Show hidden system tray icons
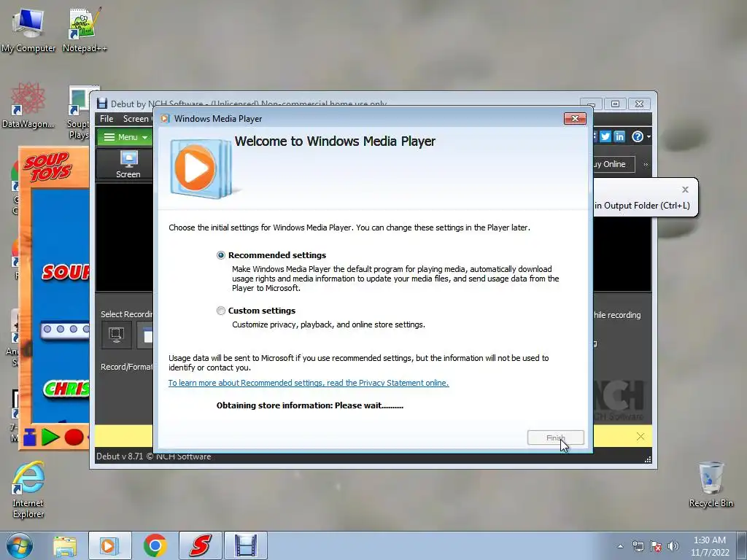The height and width of the screenshot is (560, 747). pos(620,547)
